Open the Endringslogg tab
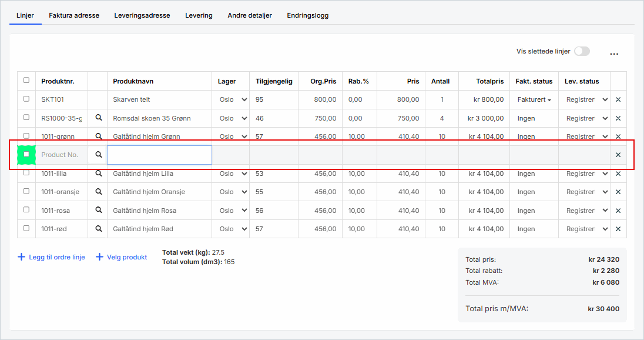The image size is (644, 340). pyautogui.click(x=307, y=15)
